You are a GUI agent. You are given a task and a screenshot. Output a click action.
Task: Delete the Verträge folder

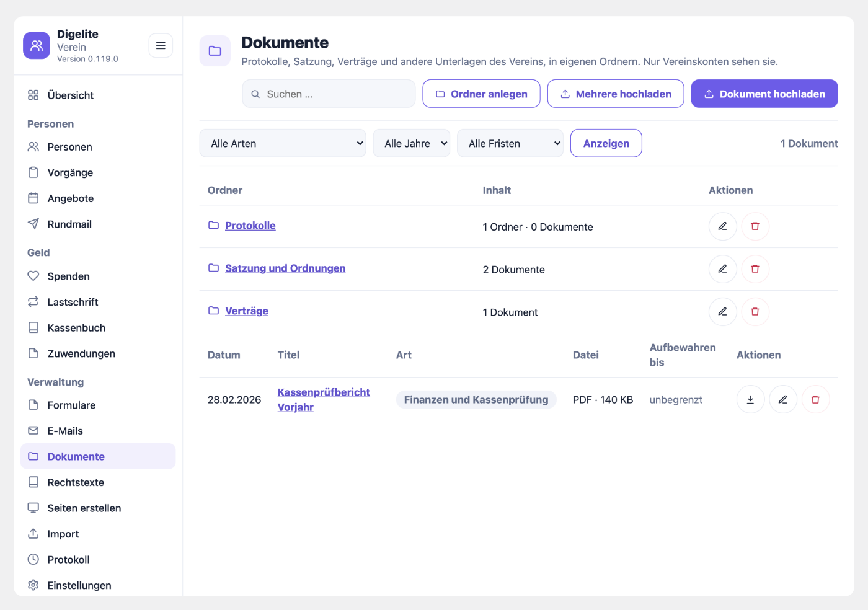pos(755,312)
